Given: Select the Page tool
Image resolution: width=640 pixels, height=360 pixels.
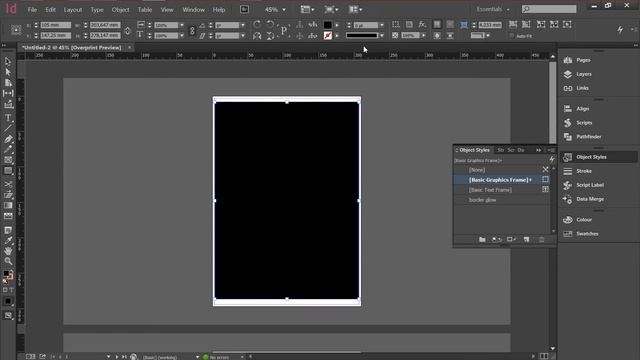Looking at the screenshot, I should point(8,82).
